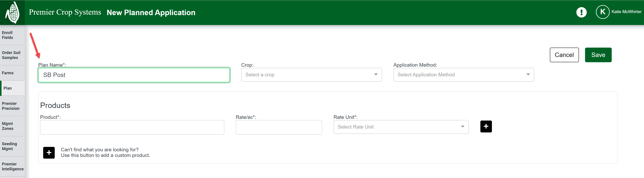Focus the Product text field
This screenshot has width=644, height=178.
click(132, 127)
